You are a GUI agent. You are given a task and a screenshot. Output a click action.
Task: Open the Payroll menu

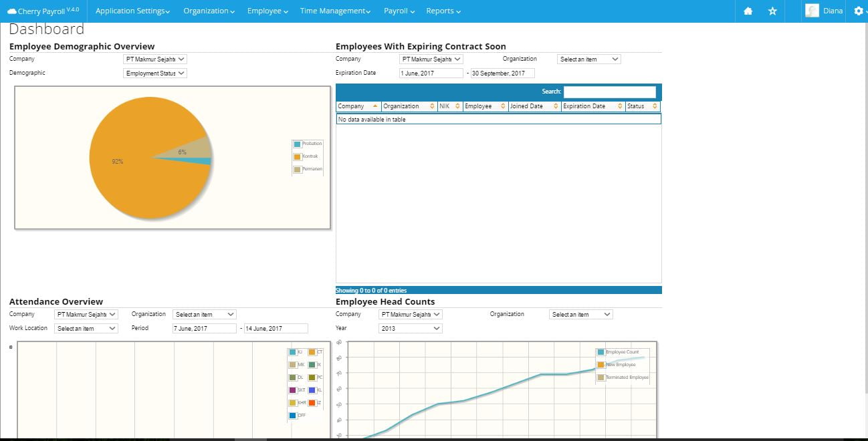pos(399,11)
